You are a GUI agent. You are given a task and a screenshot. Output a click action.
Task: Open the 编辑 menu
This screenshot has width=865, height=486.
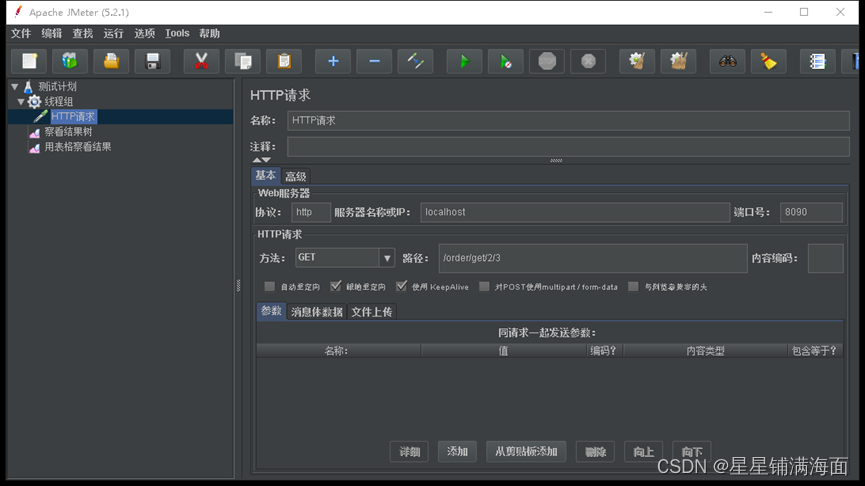[52, 34]
